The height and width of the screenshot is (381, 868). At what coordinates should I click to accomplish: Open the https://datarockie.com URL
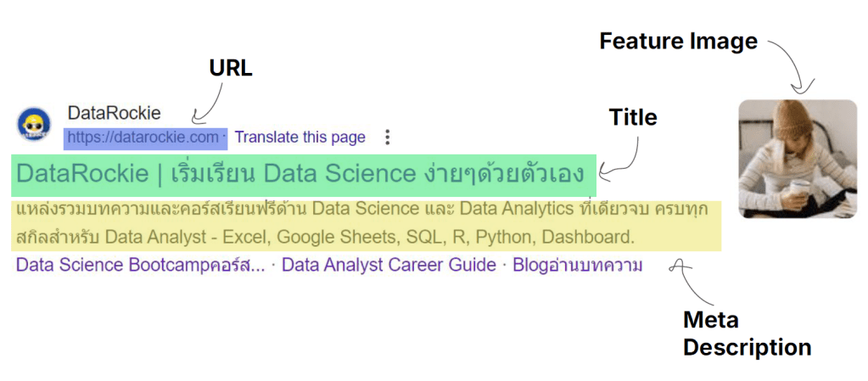[x=143, y=137]
